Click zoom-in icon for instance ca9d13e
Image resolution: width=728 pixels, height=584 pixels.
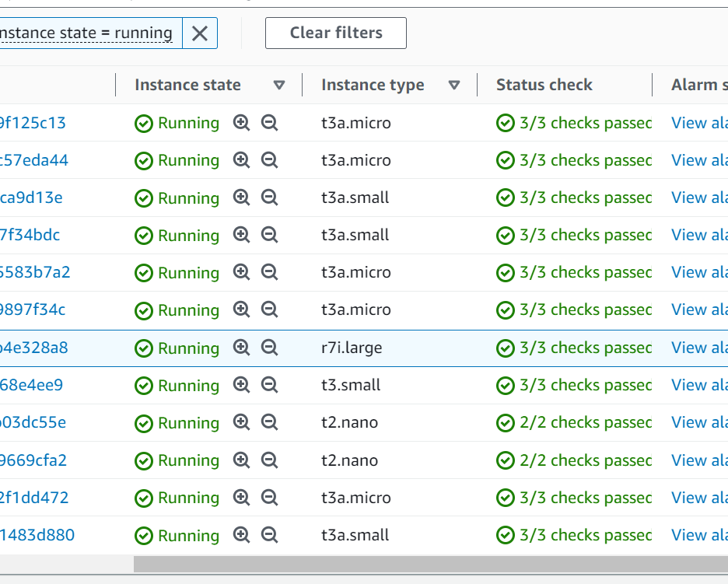242,198
